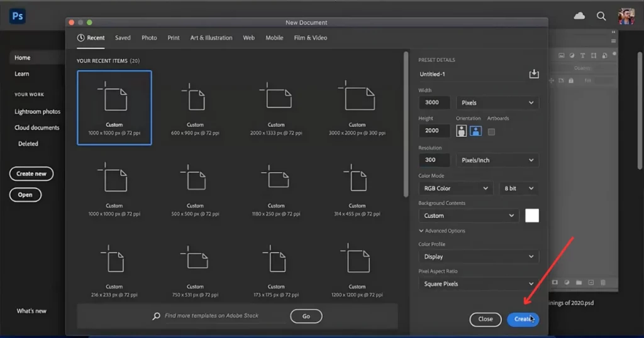Open the Layers panel hamburger menu
The height and width of the screenshot is (338, 644).
coord(613,41)
